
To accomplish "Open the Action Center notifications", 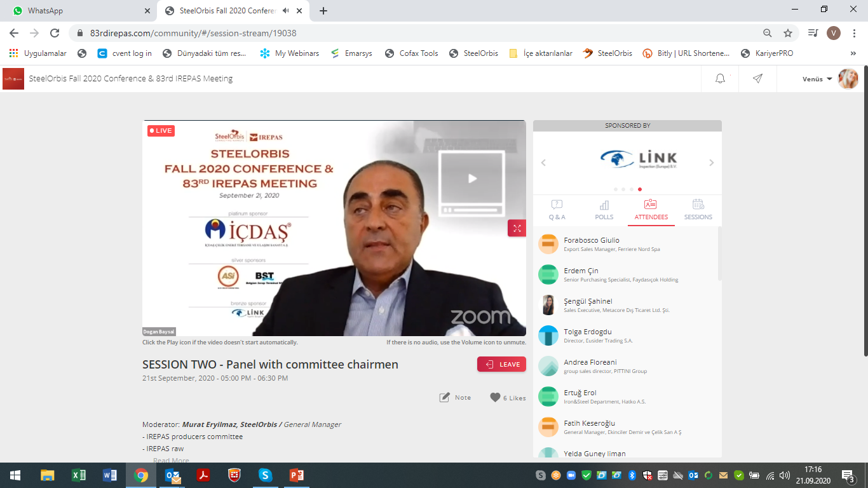I will [848, 475].
